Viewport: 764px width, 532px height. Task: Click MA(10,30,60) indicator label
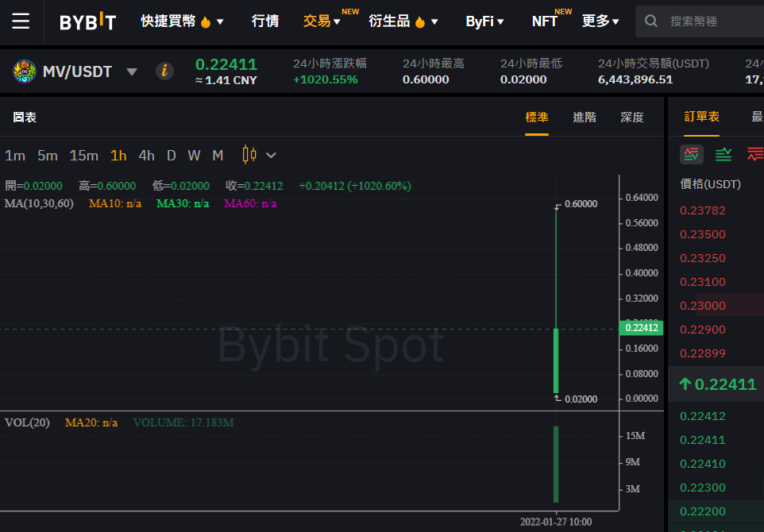[39, 203]
